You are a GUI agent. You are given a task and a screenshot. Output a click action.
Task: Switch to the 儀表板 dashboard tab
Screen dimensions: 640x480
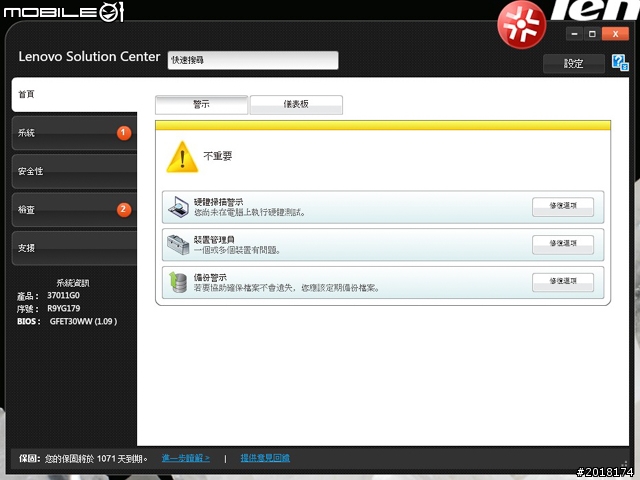click(x=296, y=104)
